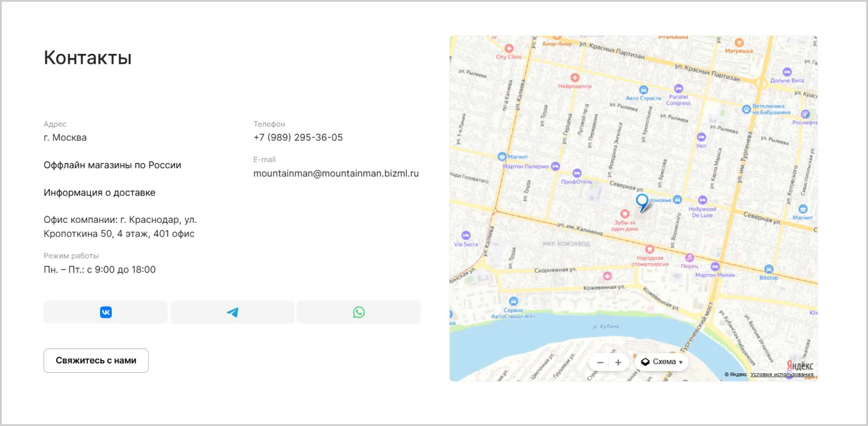Click the ПрофОтель marker on map

(576, 173)
